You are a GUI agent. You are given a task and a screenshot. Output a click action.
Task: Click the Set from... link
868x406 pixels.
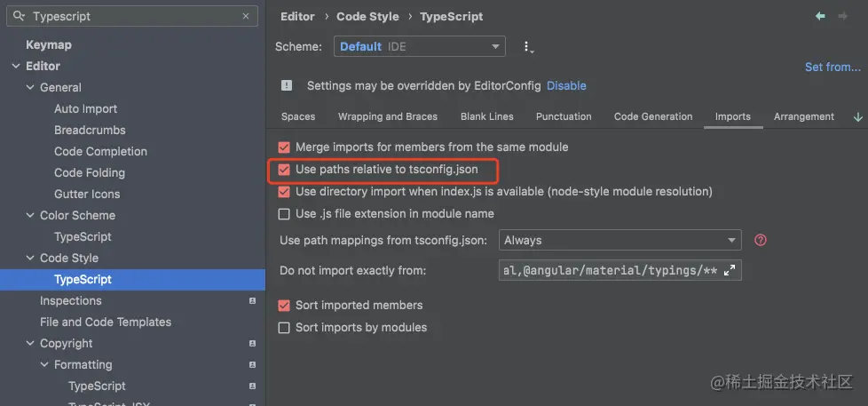[832, 67]
